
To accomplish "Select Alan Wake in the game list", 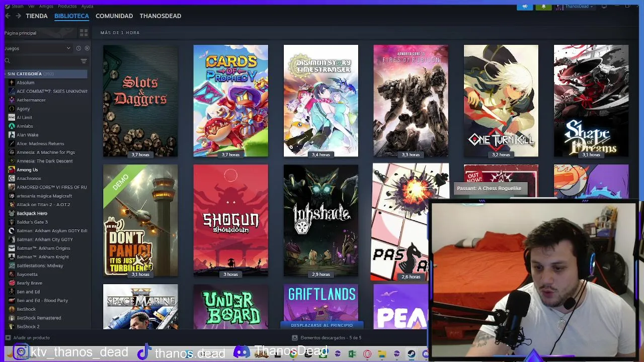I will click(x=28, y=135).
